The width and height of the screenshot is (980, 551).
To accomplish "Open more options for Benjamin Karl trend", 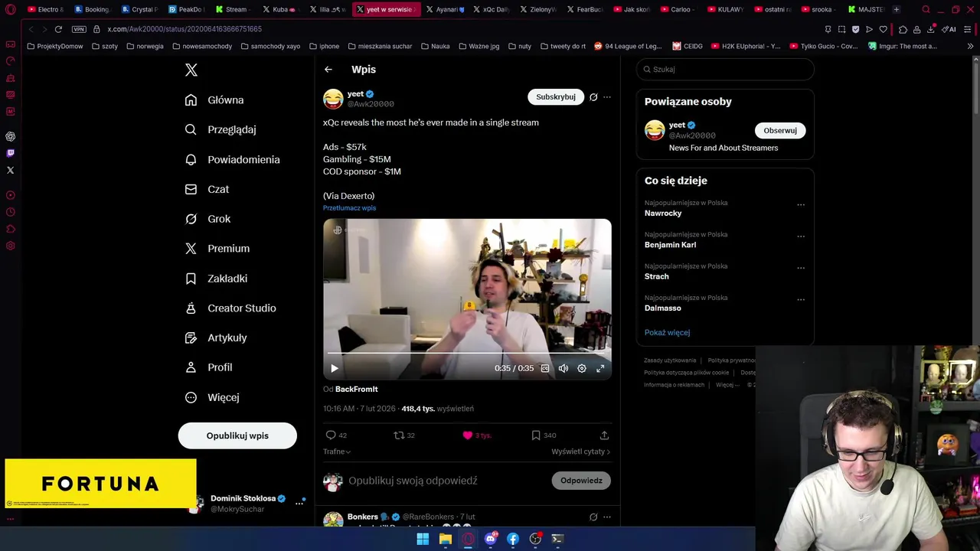I will (801, 236).
